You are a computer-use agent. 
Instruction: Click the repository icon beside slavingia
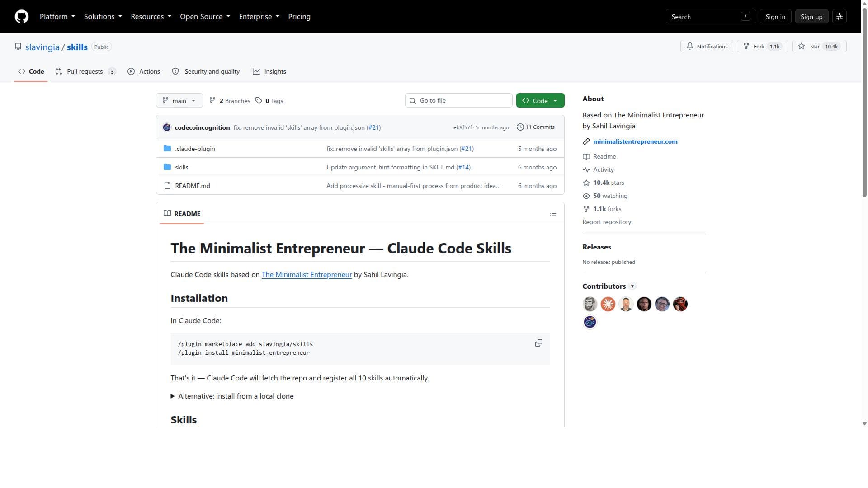tap(18, 47)
